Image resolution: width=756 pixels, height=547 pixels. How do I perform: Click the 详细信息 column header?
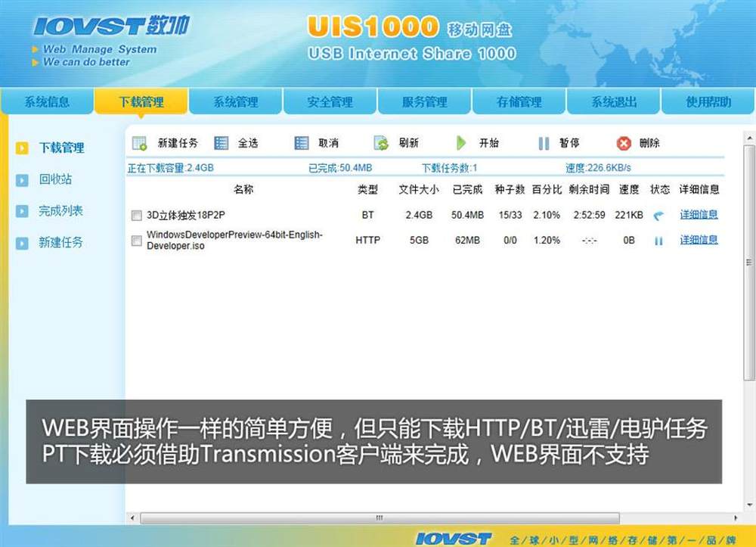(699, 189)
